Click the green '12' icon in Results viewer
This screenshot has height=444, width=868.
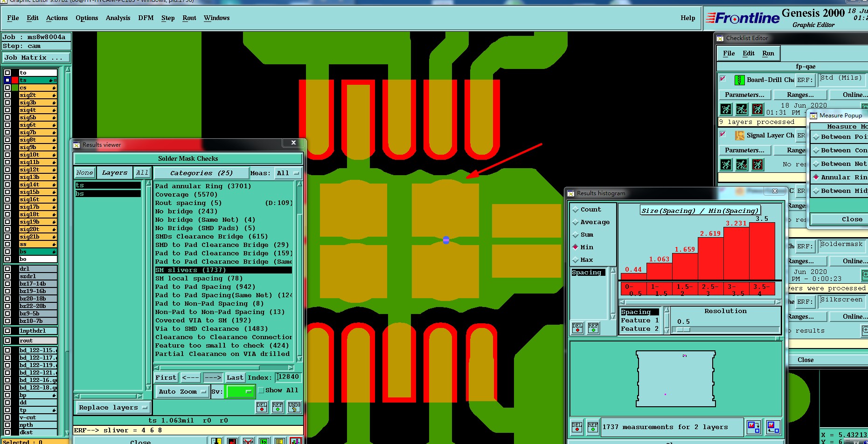click(x=264, y=441)
